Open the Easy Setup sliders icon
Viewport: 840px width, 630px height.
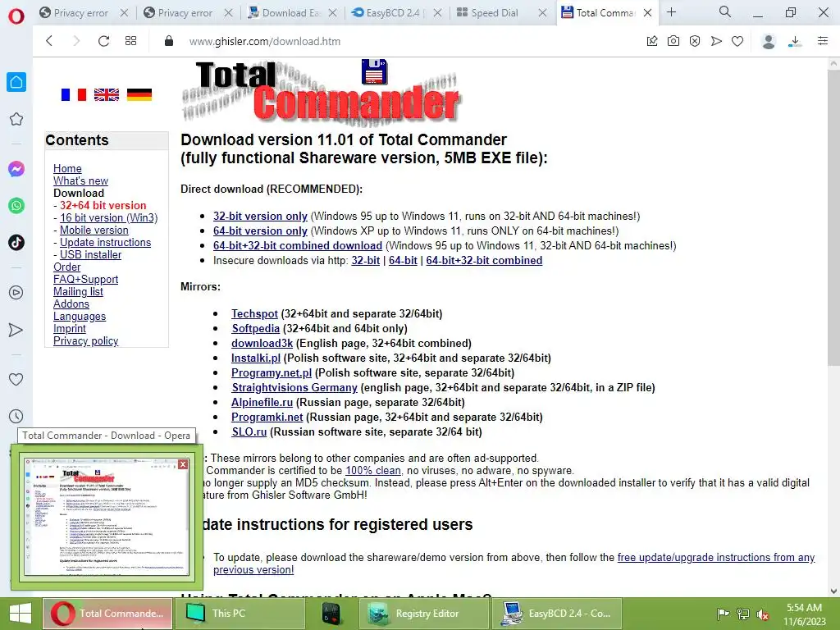823,41
